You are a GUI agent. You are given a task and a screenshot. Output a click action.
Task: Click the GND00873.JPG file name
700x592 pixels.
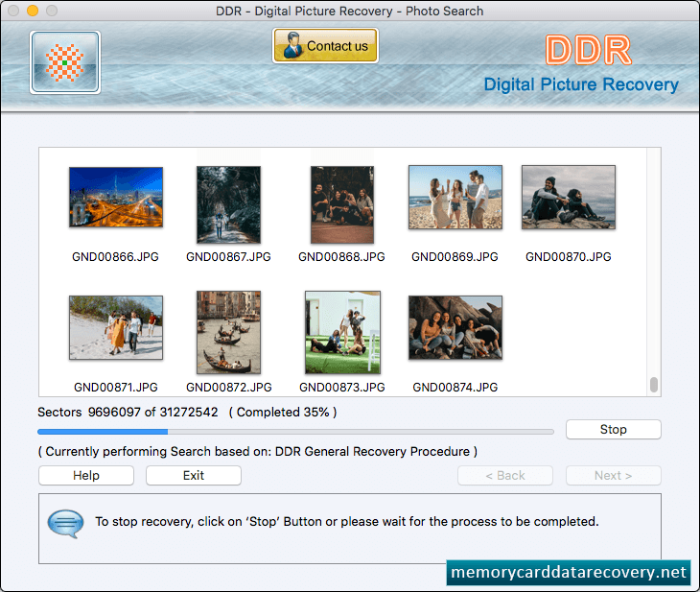click(342, 388)
